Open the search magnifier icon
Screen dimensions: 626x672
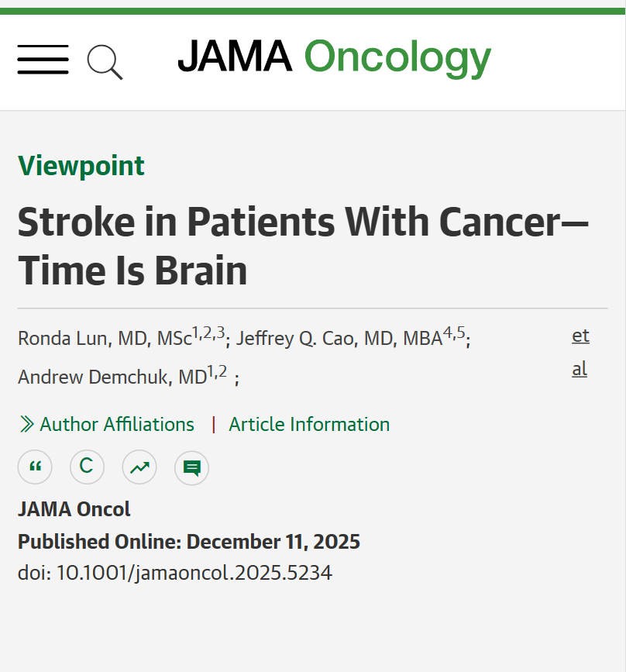pos(105,62)
